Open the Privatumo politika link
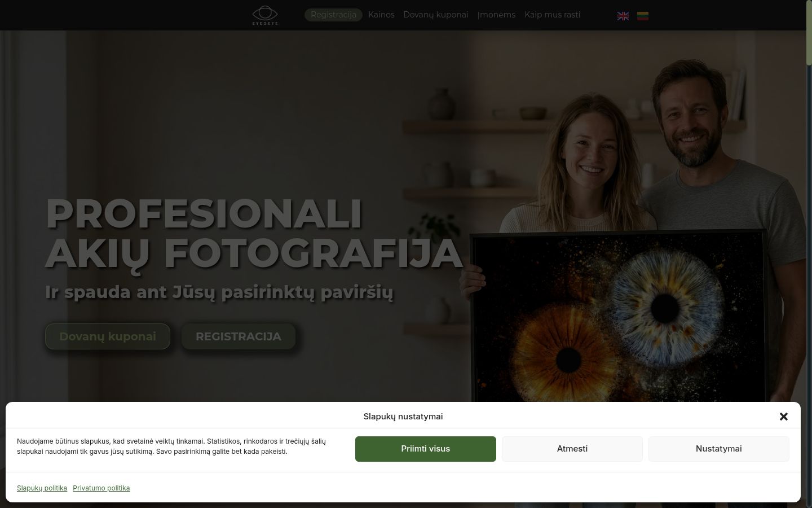This screenshot has width=812, height=508. click(101, 488)
